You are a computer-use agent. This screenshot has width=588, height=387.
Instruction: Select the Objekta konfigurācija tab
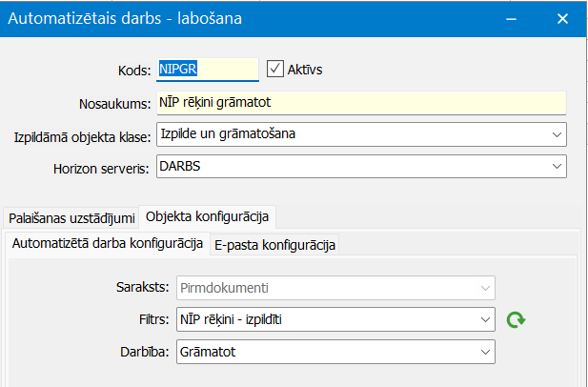tap(207, 216)
